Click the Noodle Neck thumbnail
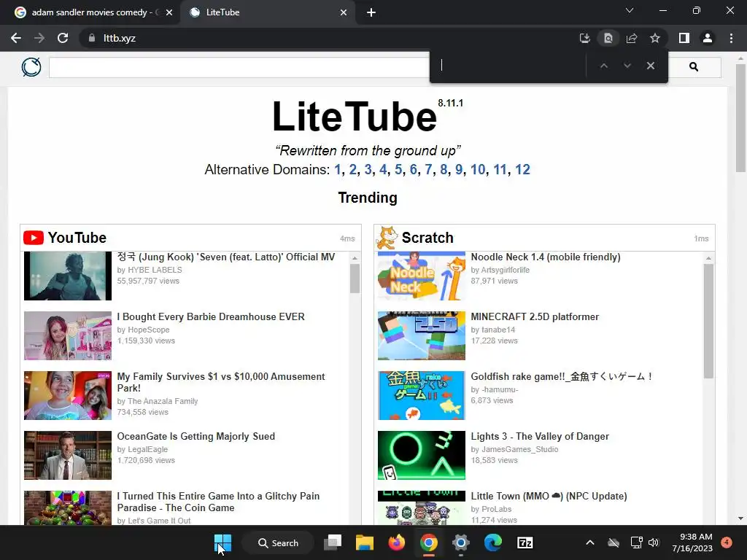 [x=421, y=276]
